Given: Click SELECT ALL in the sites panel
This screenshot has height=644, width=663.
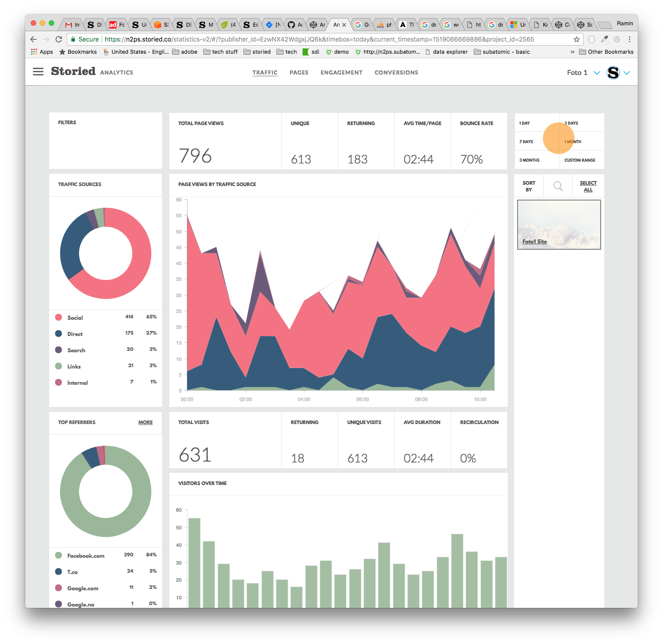Looking at the screenshot, I should pos(588,186).
